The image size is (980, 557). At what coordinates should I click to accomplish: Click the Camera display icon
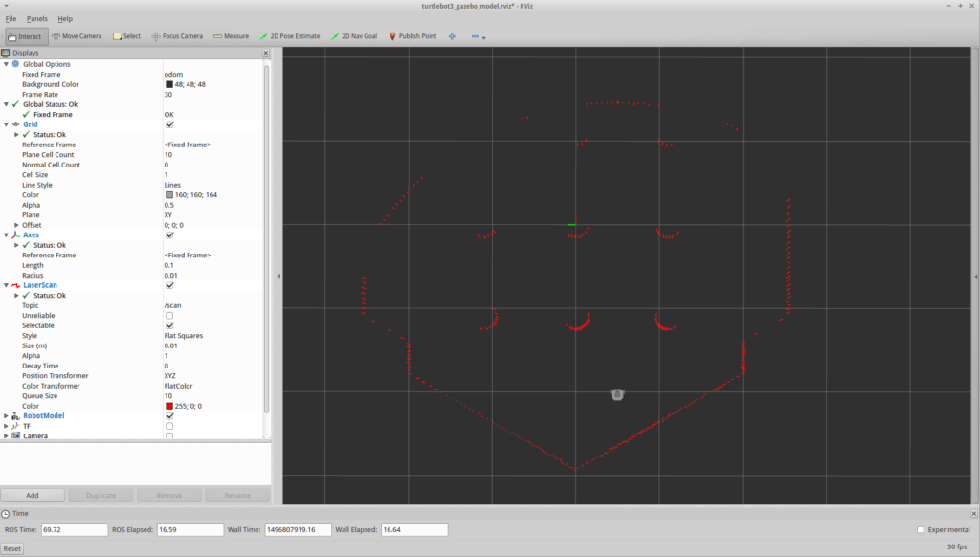(15, 435)
